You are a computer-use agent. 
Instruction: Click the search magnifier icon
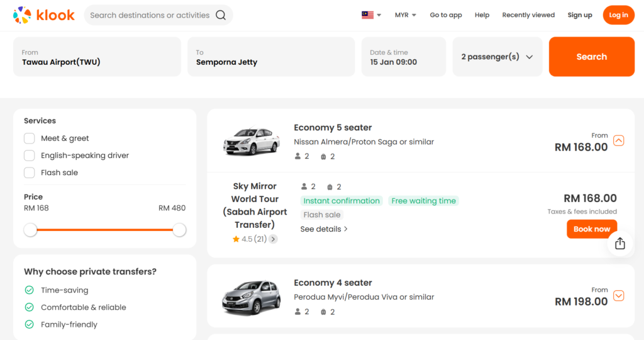[221, 15]
